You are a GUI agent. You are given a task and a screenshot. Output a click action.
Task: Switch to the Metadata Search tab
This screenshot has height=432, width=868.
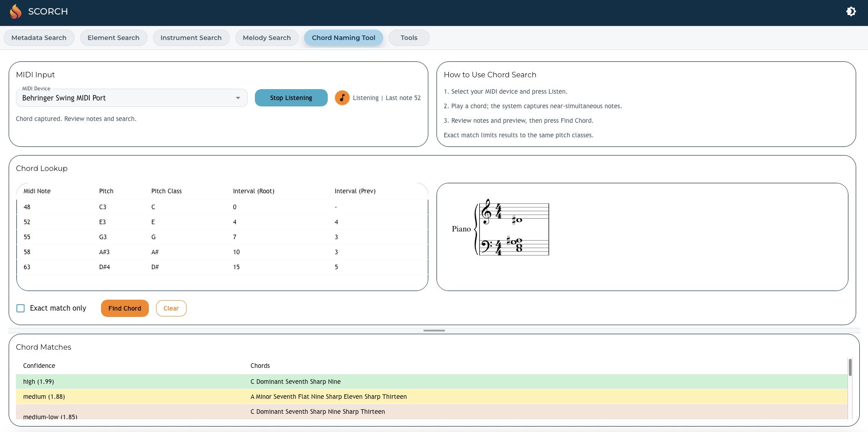coord(39,37)
